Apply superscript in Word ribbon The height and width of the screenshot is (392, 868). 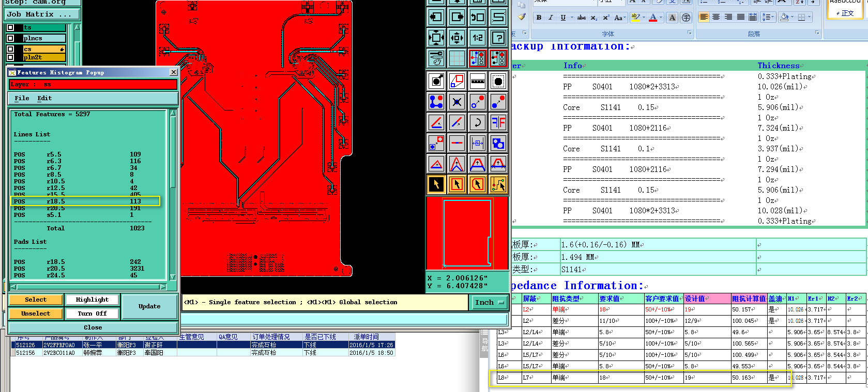[x=606, y=18]
